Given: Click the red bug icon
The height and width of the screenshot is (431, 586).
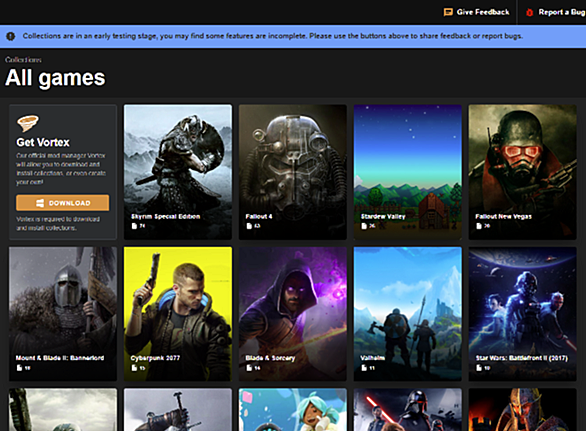Looking at the screenshot, I should [529, 12].
